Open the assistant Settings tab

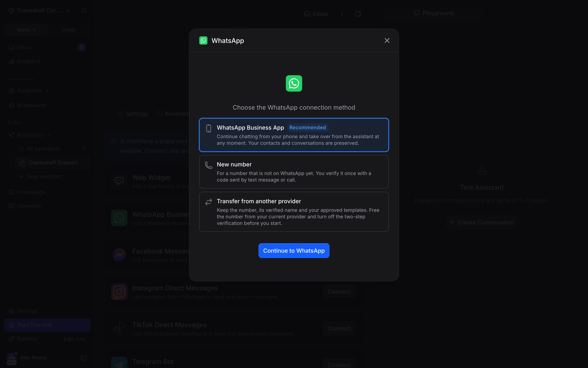pyautogui.click(x=133, y=114)
